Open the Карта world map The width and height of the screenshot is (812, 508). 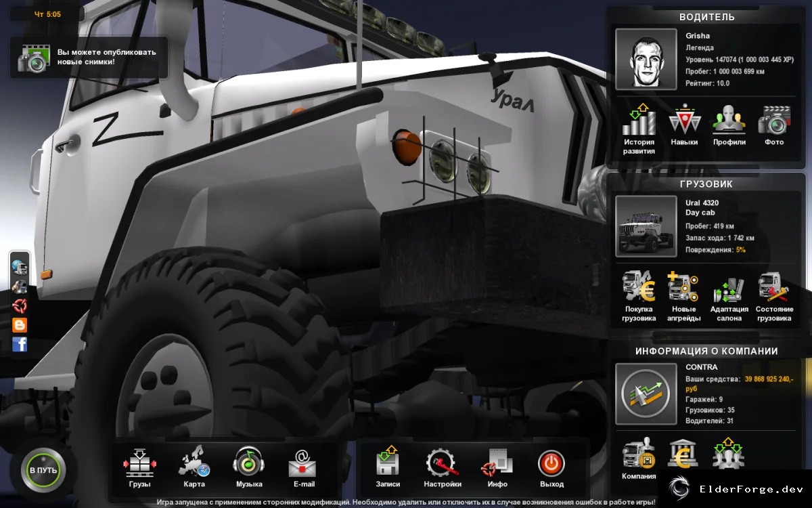194,468
